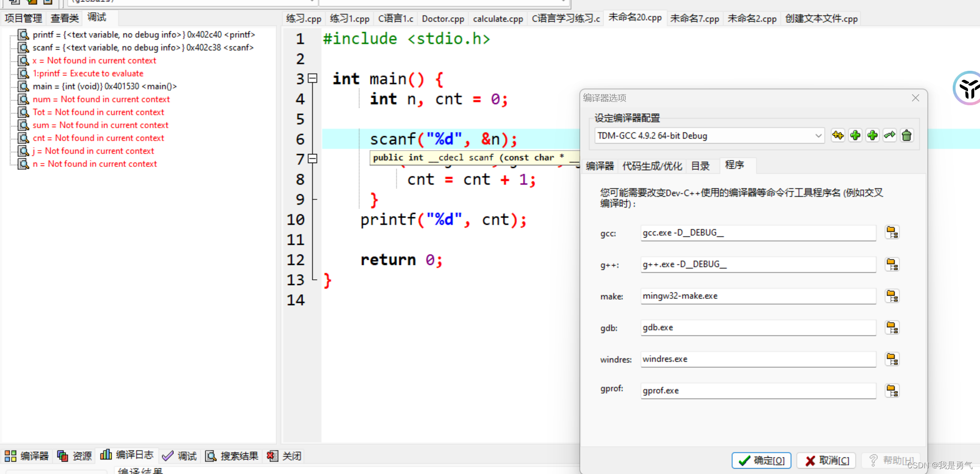Collapse code fold at line 3
Screen dimensions: 980x474
tap(313, 78)
